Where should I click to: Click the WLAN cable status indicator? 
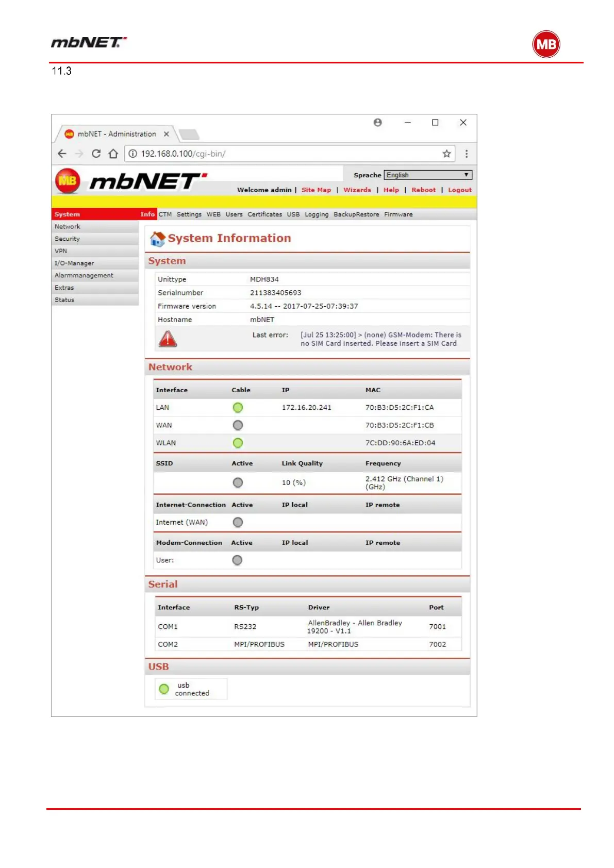pyautogui.click(x=238, y=443)
